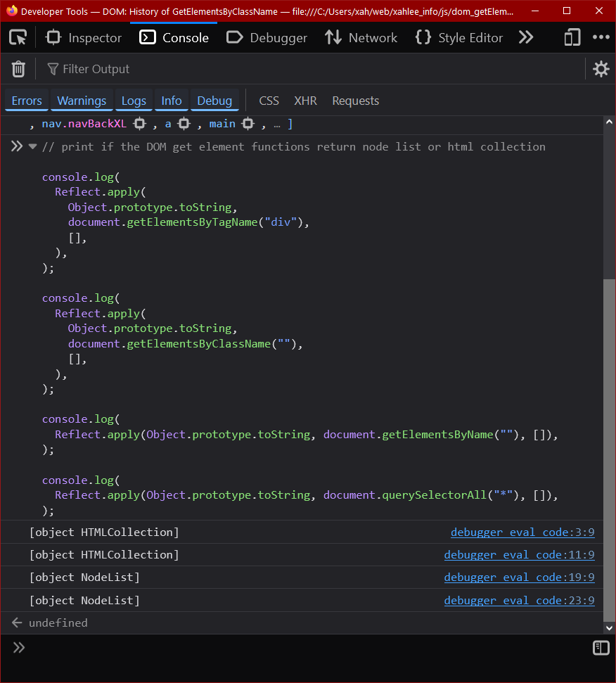This screenshot has height=683, width=616.
Task: Open the Inspector panel
Action: 84,38
